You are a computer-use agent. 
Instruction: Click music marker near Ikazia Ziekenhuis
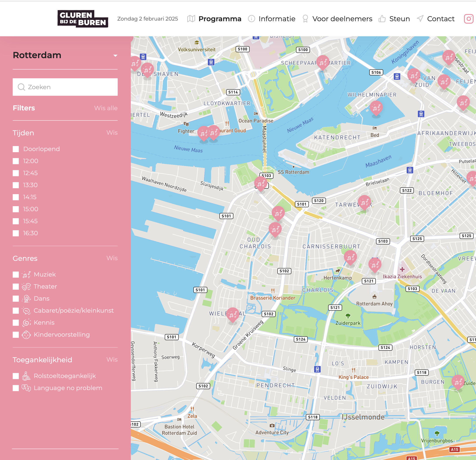click(x=375, y=265)
